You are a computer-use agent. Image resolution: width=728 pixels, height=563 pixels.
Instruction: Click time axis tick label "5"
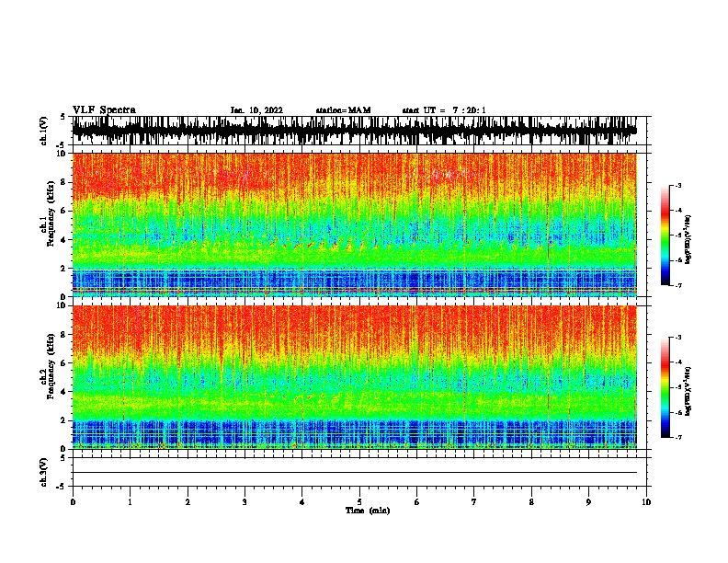click(359, 501)
